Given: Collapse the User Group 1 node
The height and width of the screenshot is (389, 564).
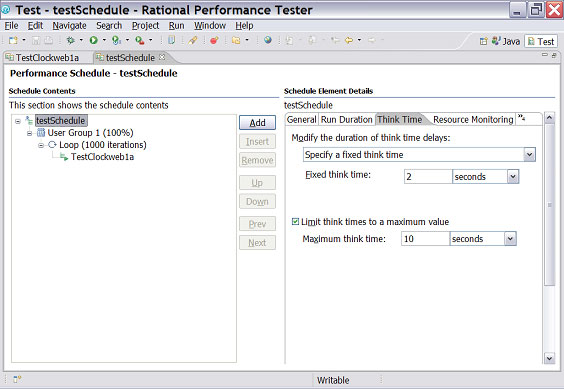Looking at the screenshot, I should [29, 134].
